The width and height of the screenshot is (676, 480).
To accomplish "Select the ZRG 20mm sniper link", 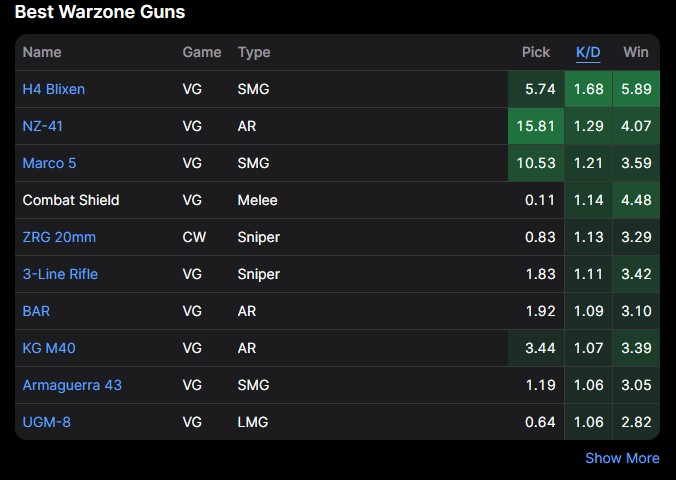I will click(59, 237).
